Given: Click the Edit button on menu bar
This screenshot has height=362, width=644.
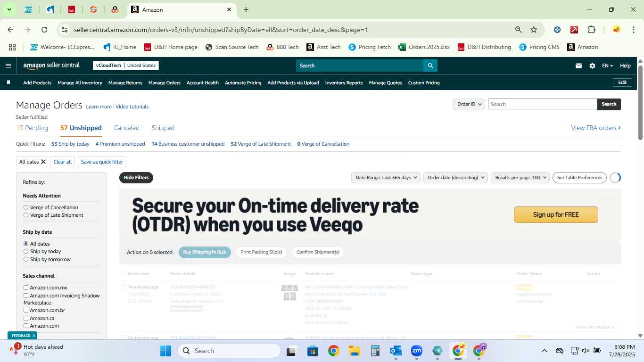Looking at the screenshot, I should 622,82.
